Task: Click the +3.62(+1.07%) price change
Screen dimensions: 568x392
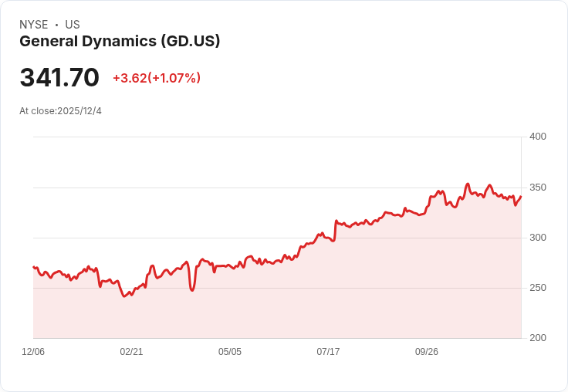Action: pos(157,78)
